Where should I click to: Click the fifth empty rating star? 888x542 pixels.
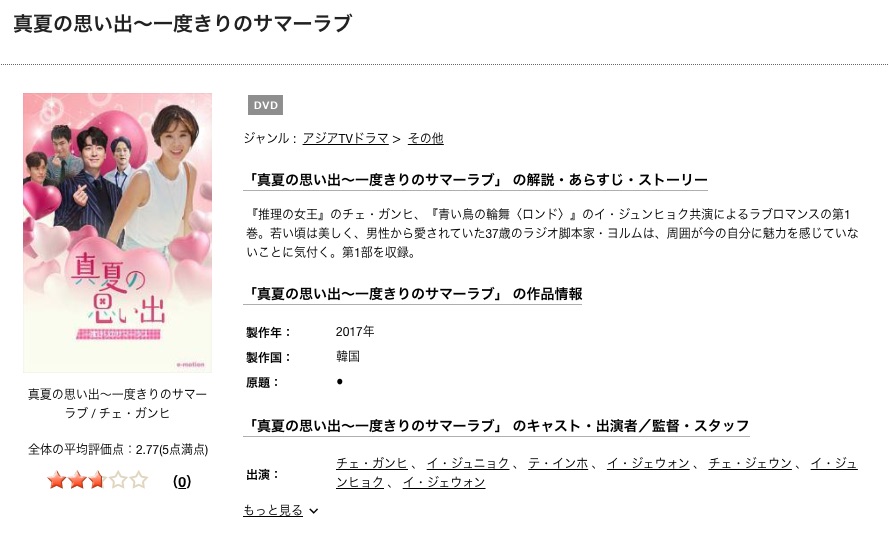pyautogui.click(x=138, y=480)
